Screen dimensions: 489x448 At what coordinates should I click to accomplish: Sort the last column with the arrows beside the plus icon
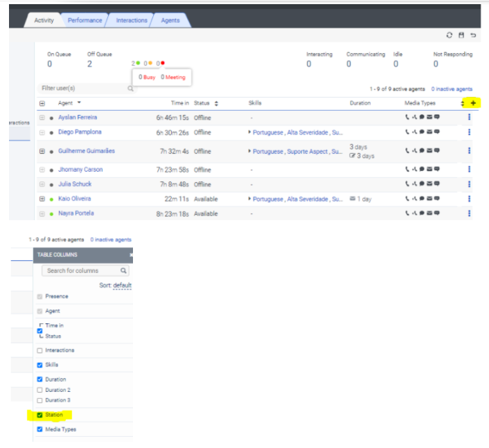(x=463, y=103)
